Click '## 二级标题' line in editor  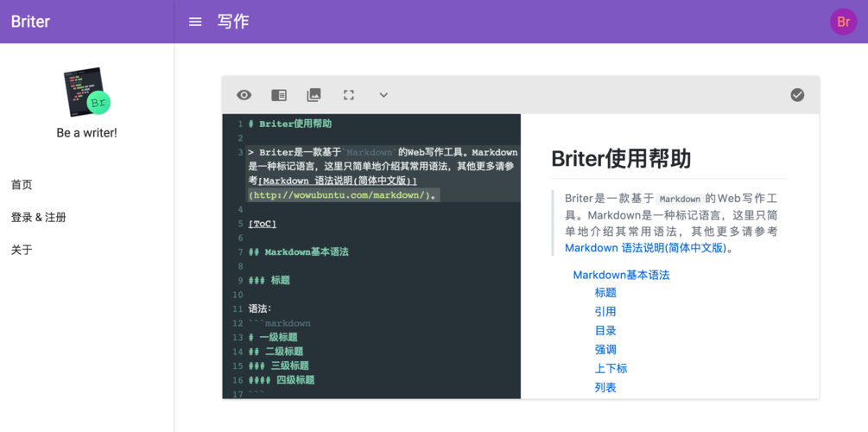coord(276,352)
